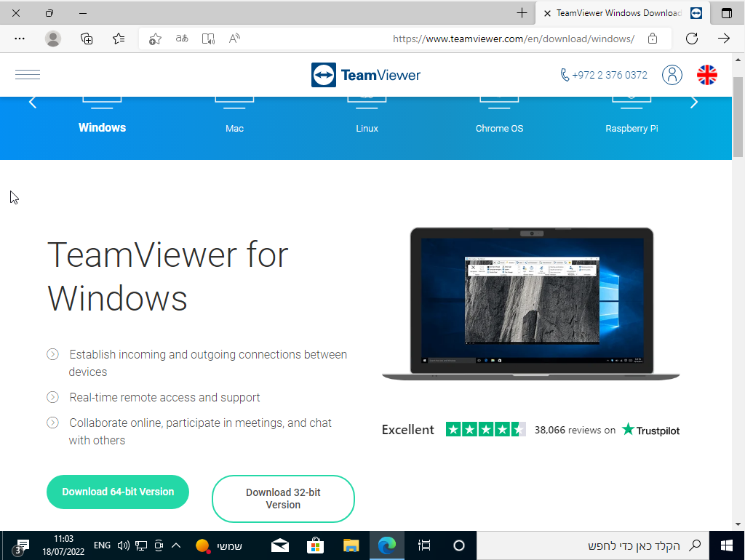Select the Mac platform tab

point(235,128)
